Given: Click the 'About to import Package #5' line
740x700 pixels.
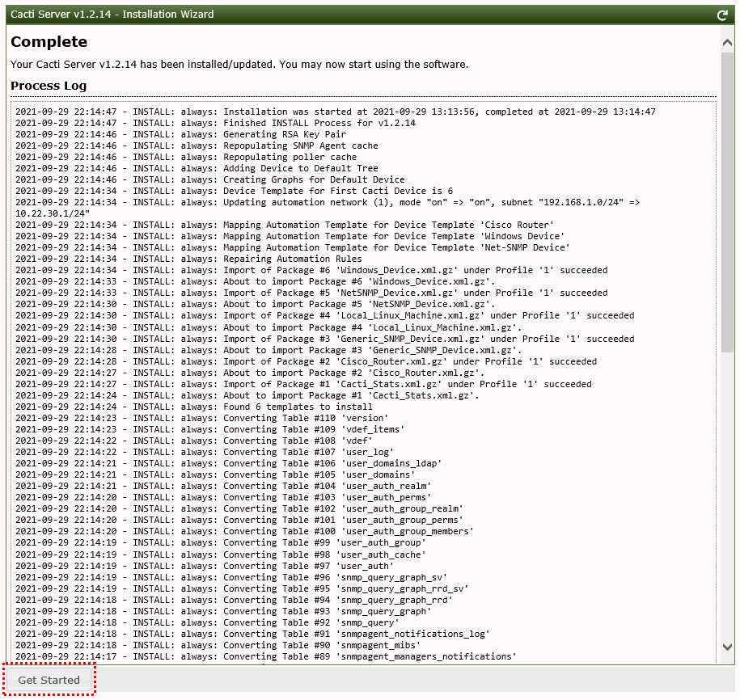Looking at the screenshot, I should tap(256, 304).
